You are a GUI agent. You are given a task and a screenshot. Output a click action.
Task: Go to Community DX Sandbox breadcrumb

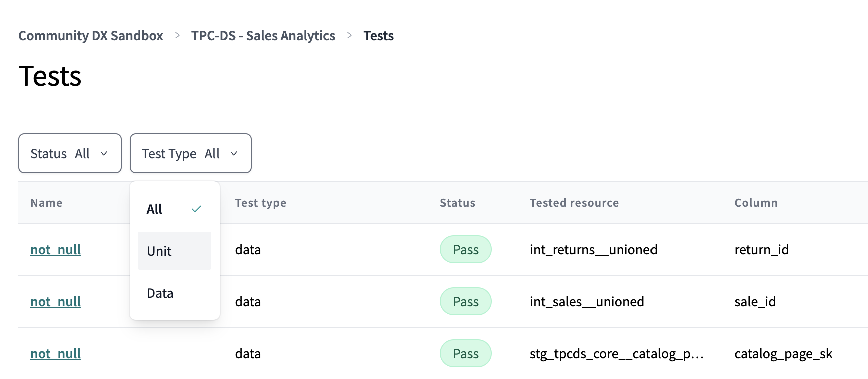(91, 36)
